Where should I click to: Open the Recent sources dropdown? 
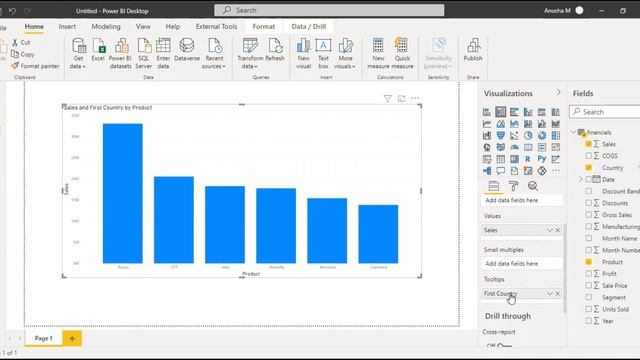coord(214,54)
